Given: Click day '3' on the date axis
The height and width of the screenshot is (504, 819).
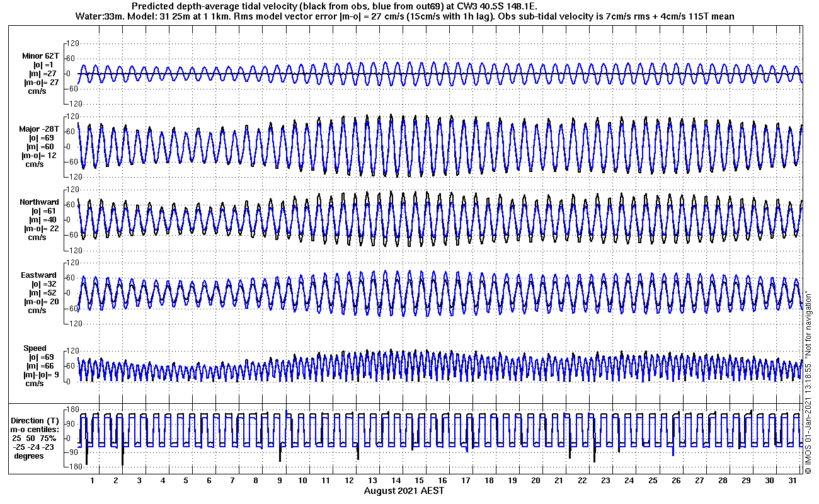Looking at the screenshot, I should (139, 480).
